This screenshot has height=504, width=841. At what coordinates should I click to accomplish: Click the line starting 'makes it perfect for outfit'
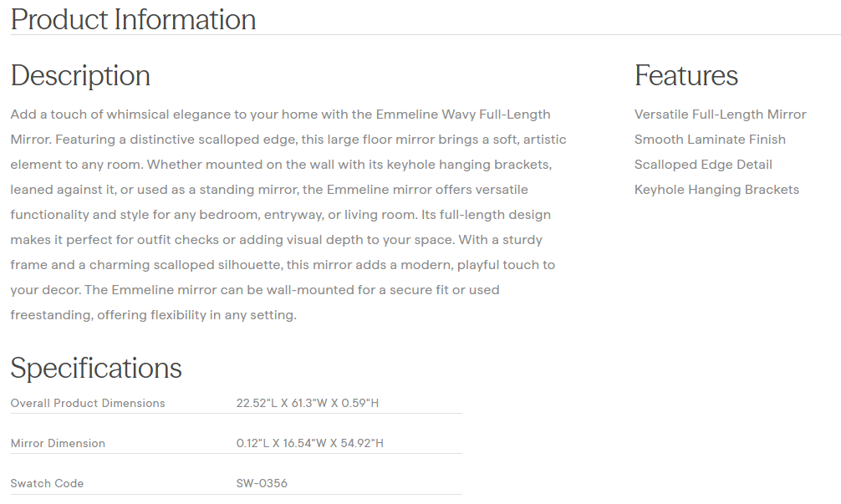276,240
